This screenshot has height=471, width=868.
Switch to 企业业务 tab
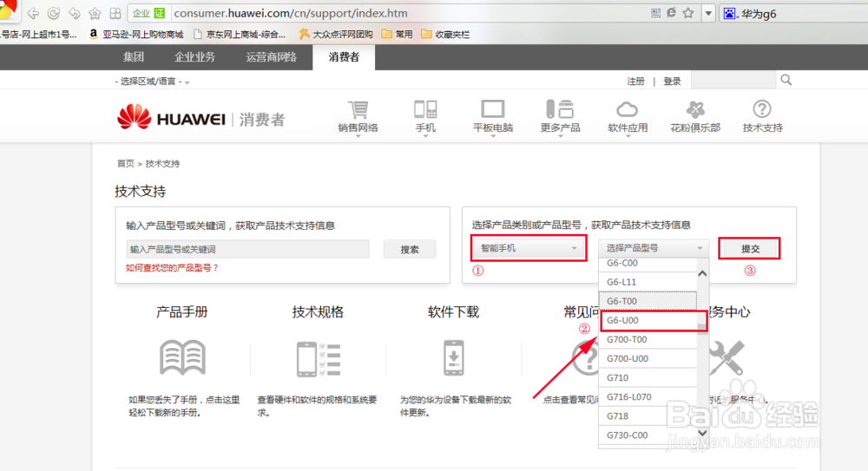pyautogui.click(x=194, y=57)
